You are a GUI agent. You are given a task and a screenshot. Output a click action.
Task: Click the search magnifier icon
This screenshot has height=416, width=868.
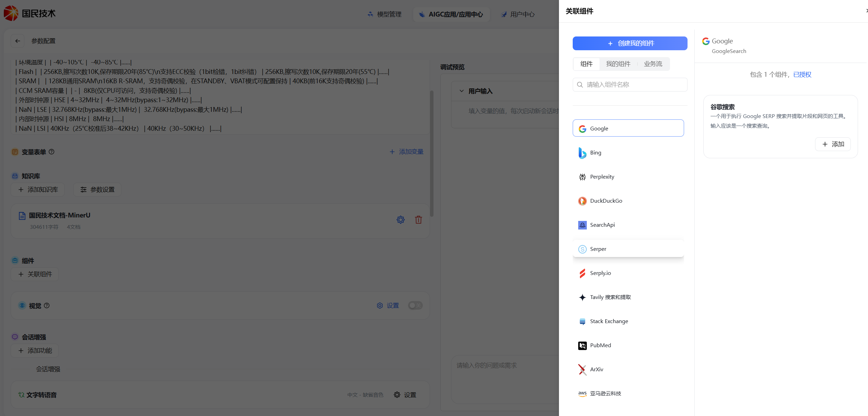click(580, 85)
